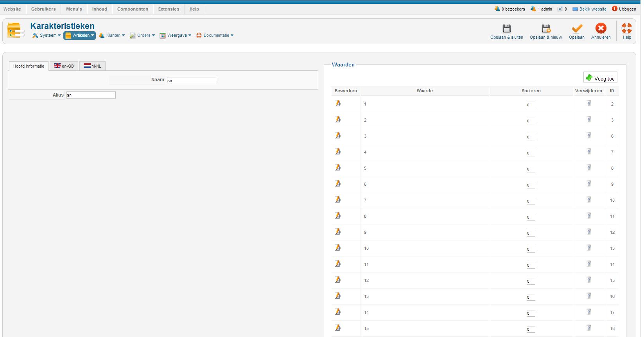Click the red Uitloggen power icon
Image resolution: width=644 pixels, height=337 pixels.
615,9
